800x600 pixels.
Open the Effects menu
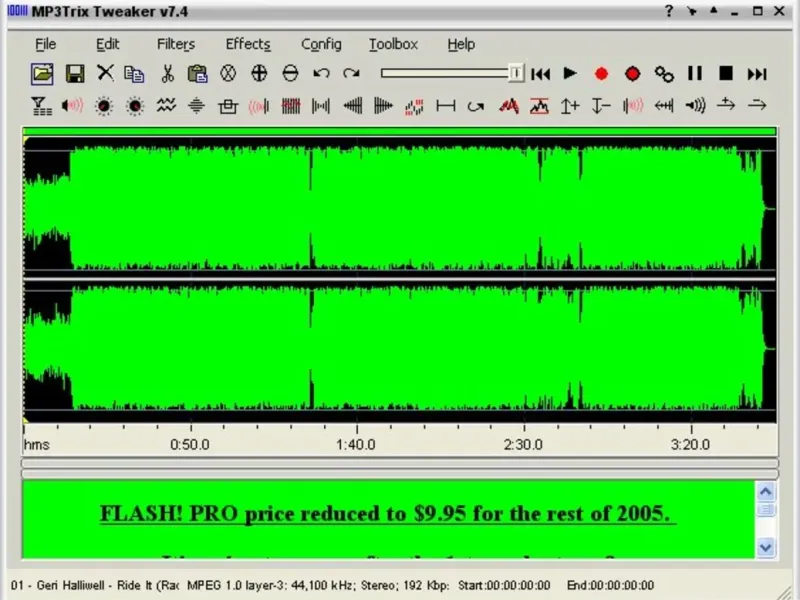tap(247, 44)
